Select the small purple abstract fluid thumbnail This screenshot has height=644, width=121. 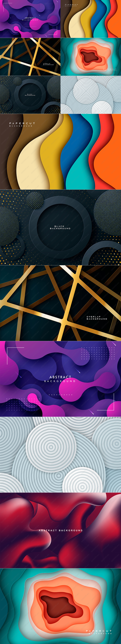[x=30, y=19]
